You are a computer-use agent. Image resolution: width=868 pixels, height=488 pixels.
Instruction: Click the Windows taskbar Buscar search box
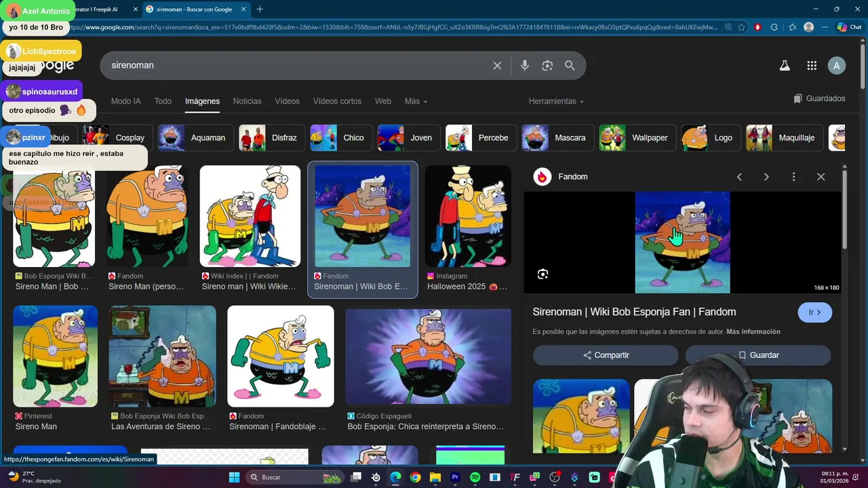(295, 477)
